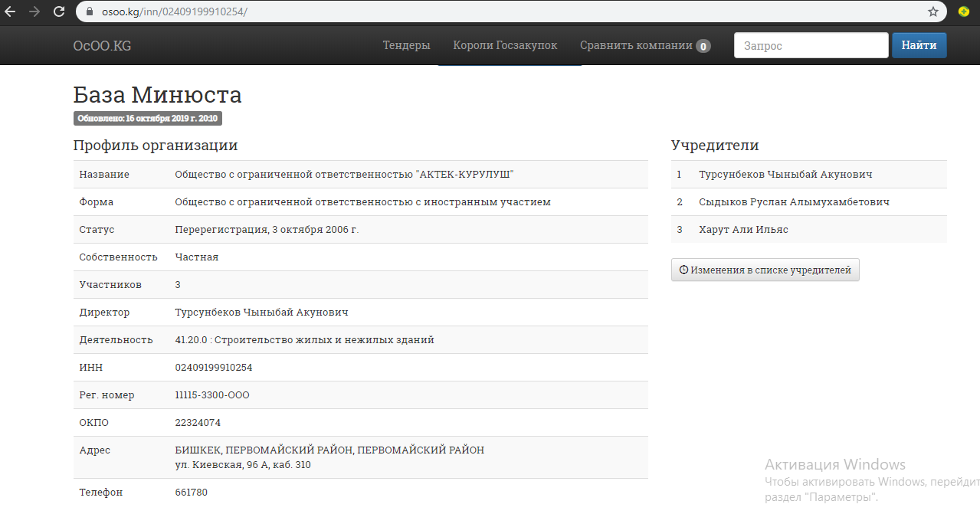
Task: Focus the Запрос search field
Action: (811, 45)
